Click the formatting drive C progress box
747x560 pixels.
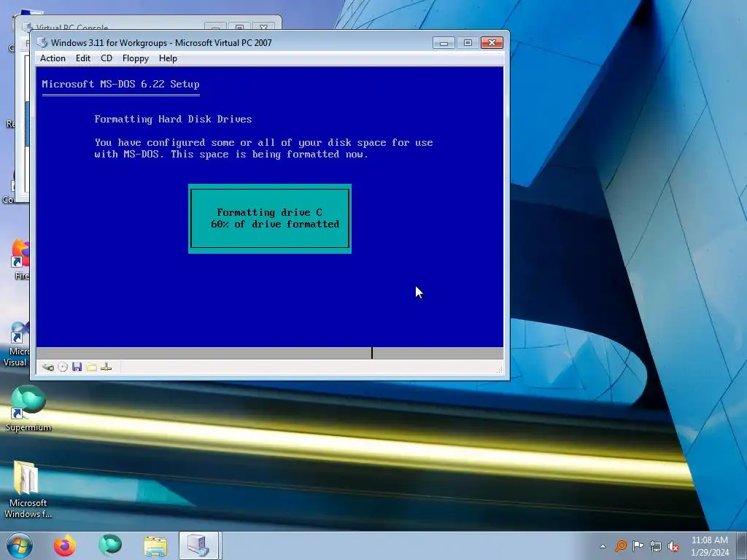pos(270,219)
